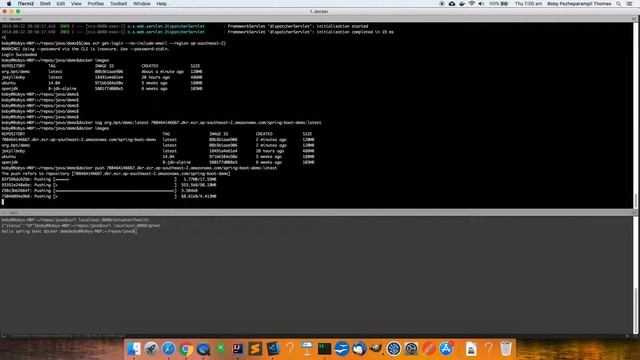Open the document stack in the dock

coord(471,349)
